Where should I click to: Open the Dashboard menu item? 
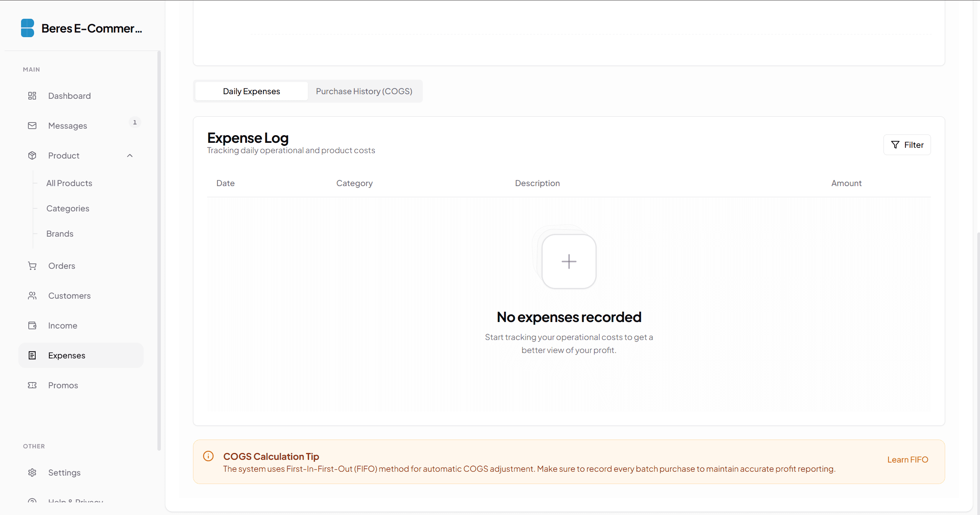81,96
